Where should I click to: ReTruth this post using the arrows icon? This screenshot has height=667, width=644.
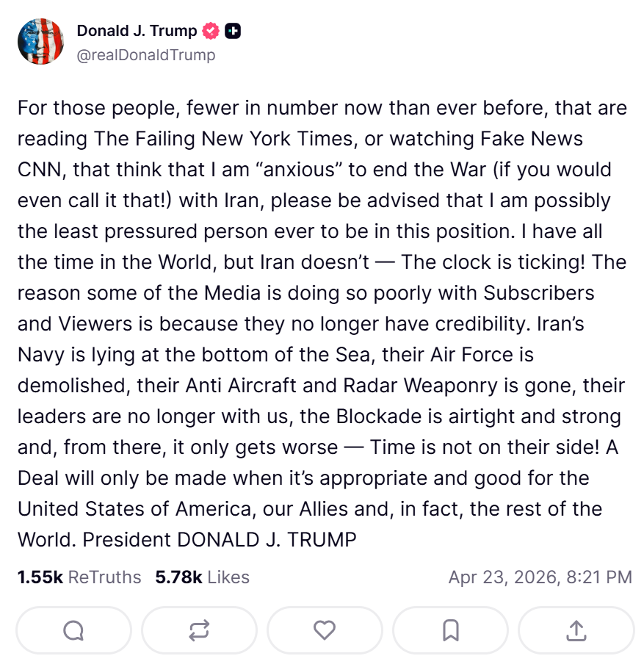pos(199,630)
